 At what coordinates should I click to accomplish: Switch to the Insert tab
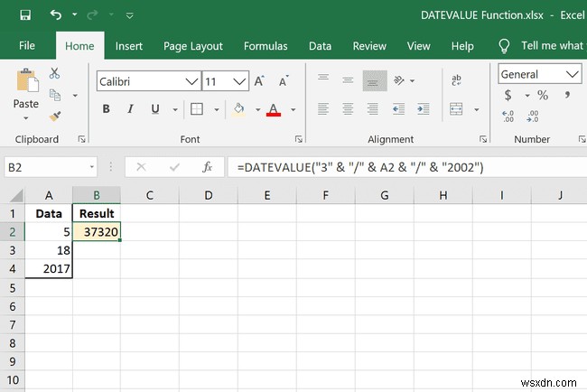coord(129,46)
